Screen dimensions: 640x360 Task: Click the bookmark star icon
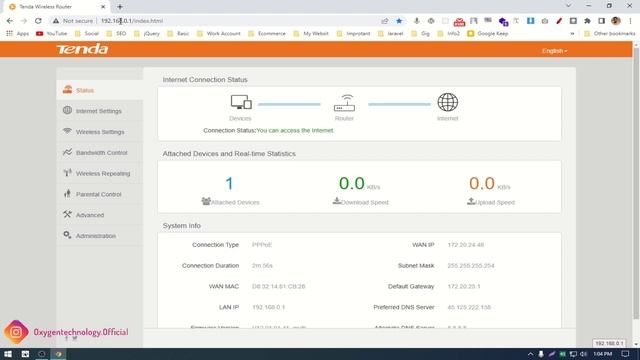[399, 21]
